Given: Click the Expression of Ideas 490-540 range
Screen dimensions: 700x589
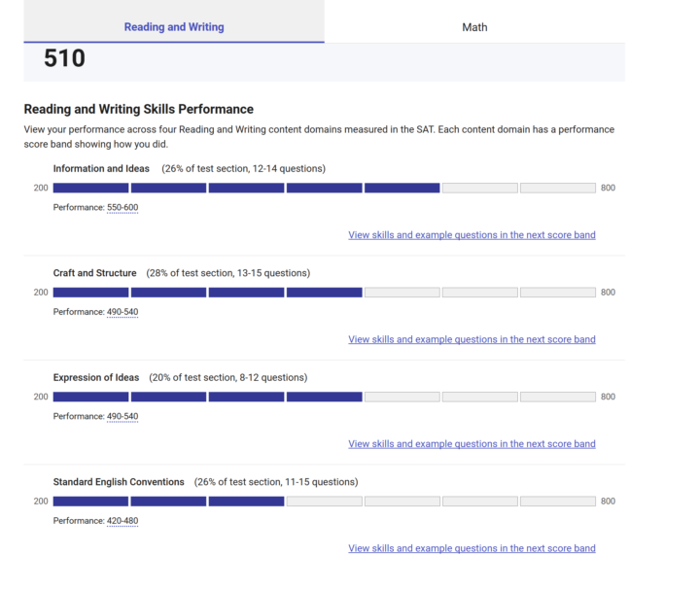Looking at the screenshot, I should [122, 416].
